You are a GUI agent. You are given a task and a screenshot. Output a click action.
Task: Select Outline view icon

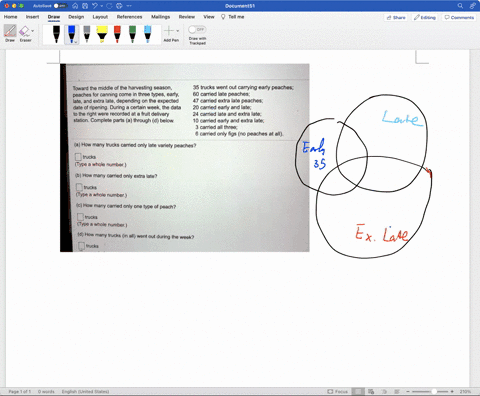pos(384,391)
